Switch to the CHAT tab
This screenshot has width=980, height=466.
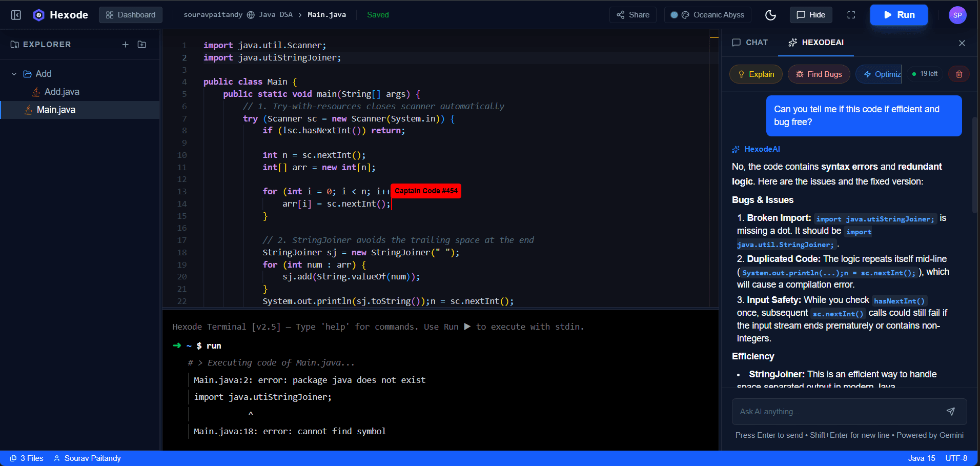750,43
